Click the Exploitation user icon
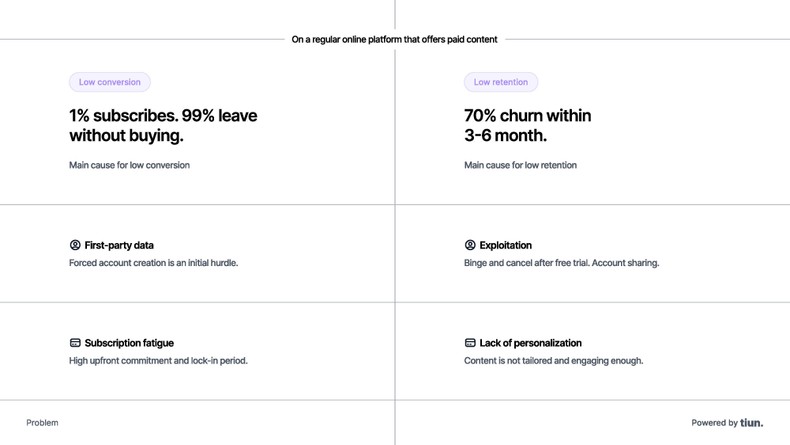Image resolution: width=790 pixels, height=445 pixels. coord(470,245)
